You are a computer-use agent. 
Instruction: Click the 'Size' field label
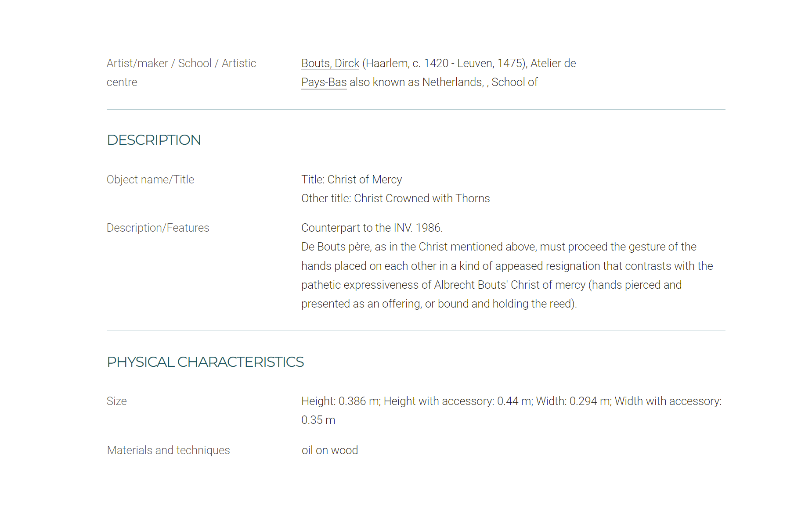point(117,401)
